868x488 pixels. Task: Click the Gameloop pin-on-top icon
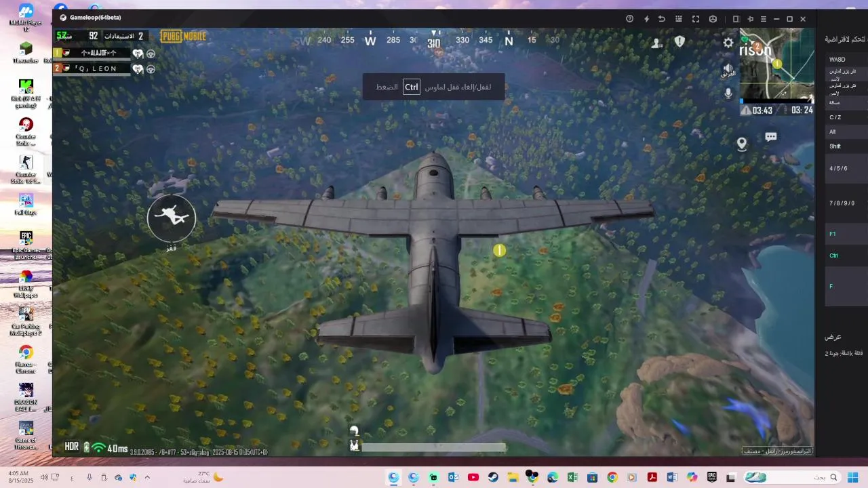click(x=750, y=19)
